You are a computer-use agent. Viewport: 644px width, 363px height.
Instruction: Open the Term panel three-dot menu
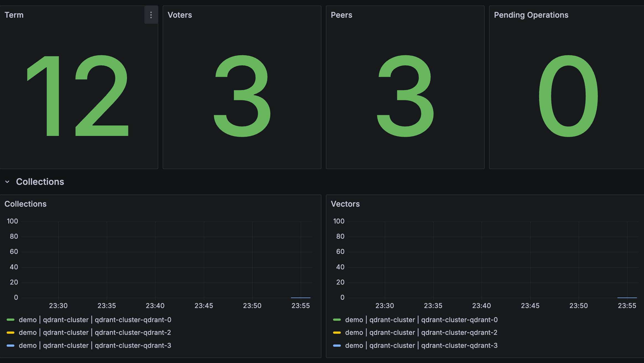coord(151,15)
